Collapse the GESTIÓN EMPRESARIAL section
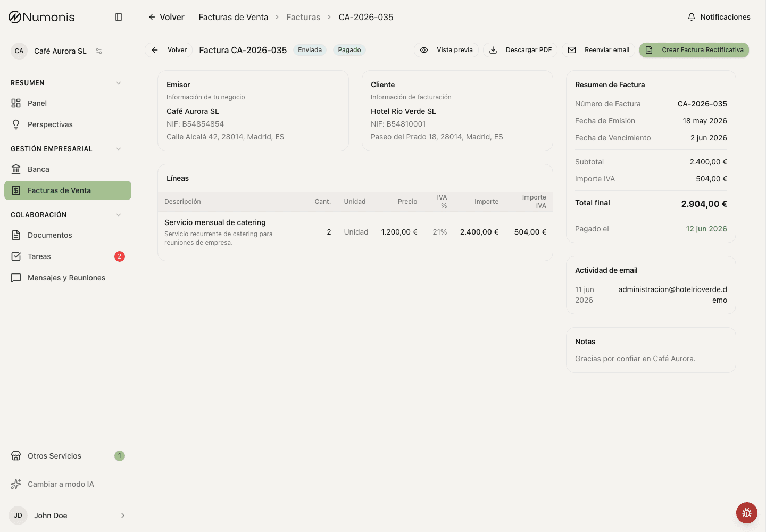 click(x=119, y=149)
